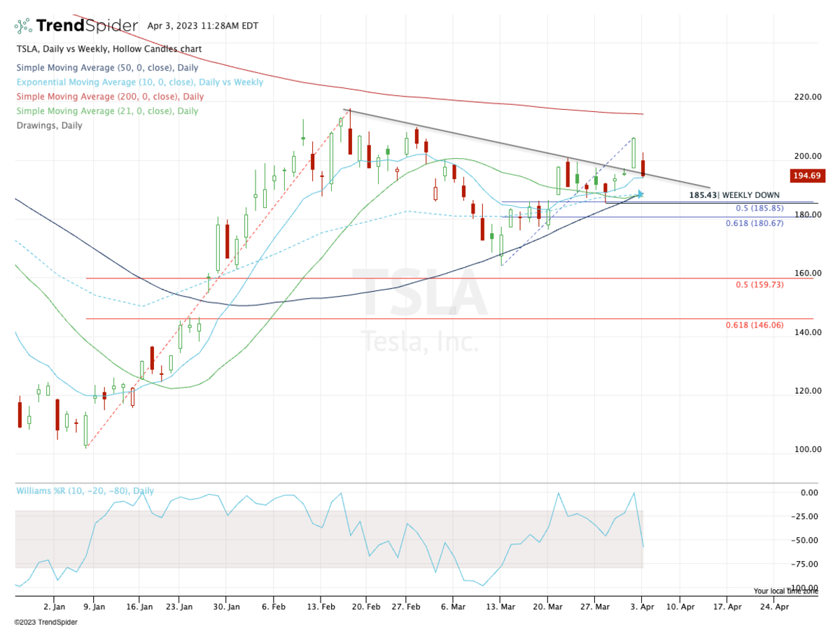Click the 'Your local time zone' note

(785, 591)
